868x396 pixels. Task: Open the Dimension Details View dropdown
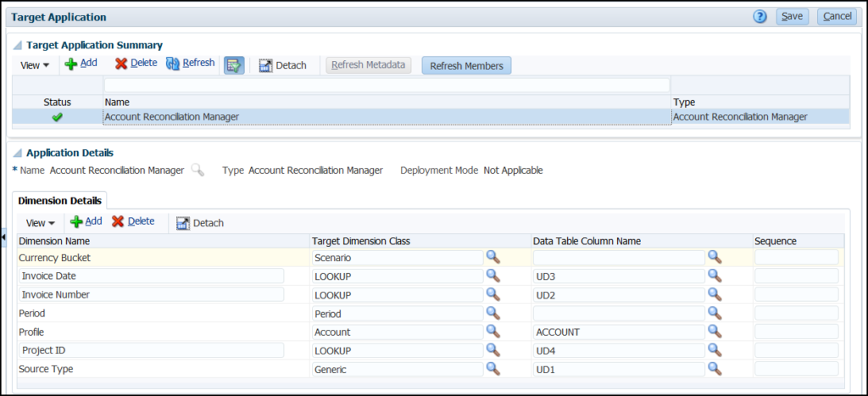tap(41, 223)
